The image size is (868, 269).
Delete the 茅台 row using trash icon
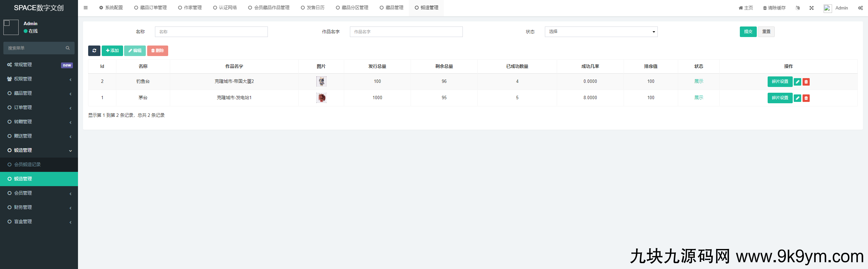coord(806,98)
